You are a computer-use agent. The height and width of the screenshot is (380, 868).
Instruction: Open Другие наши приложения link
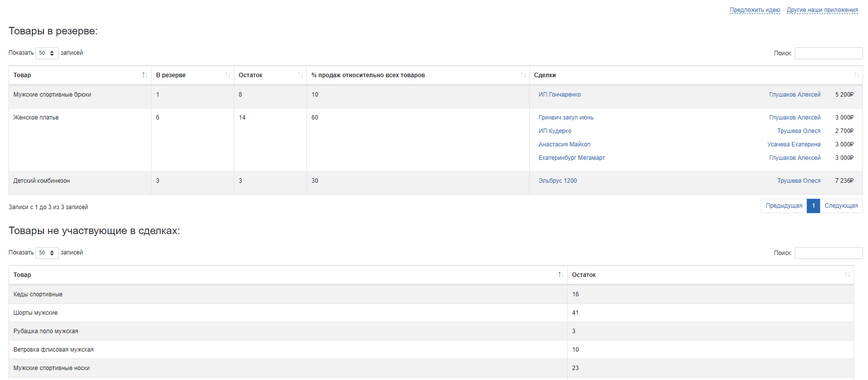click(x=822, y=10)
